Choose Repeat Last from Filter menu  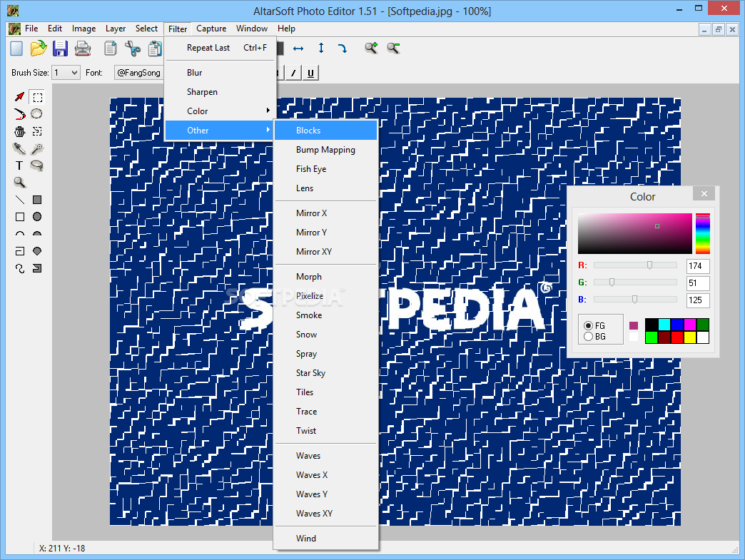click(x=221, y=48)
